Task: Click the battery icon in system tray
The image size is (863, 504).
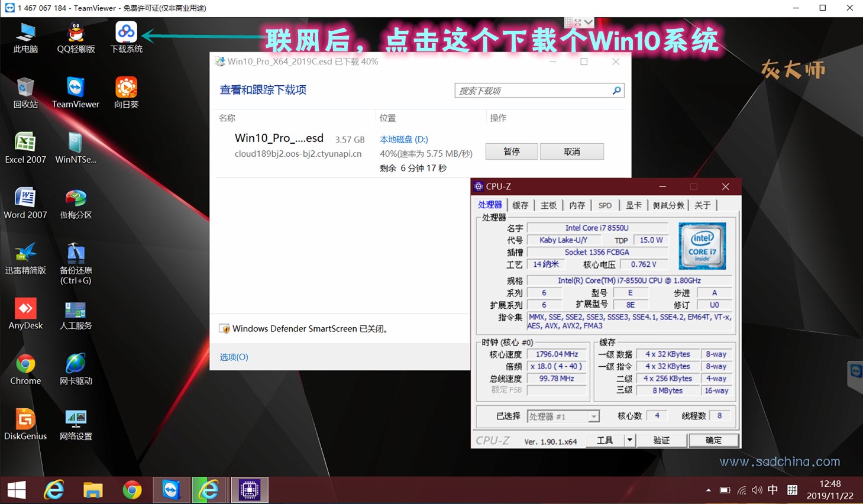Action: pyautogui.click(x=725, y=490)
